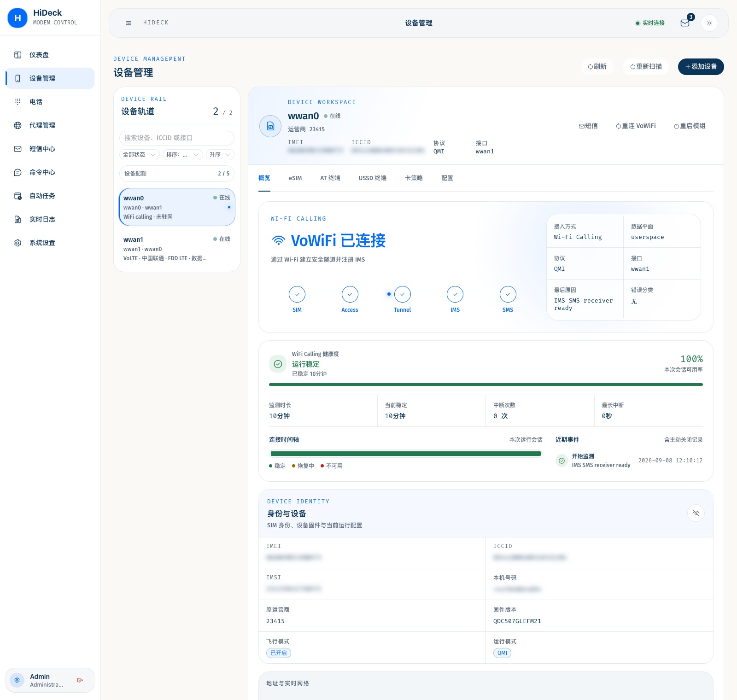The image size is (737, 700).
Task: Switch to the USSD 终端 tab
Action: 373,178
